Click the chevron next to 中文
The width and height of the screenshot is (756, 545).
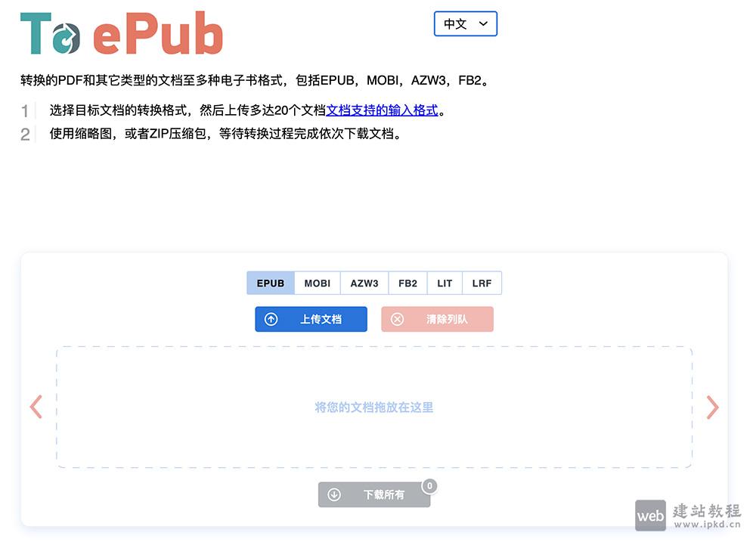click(484, 23)
